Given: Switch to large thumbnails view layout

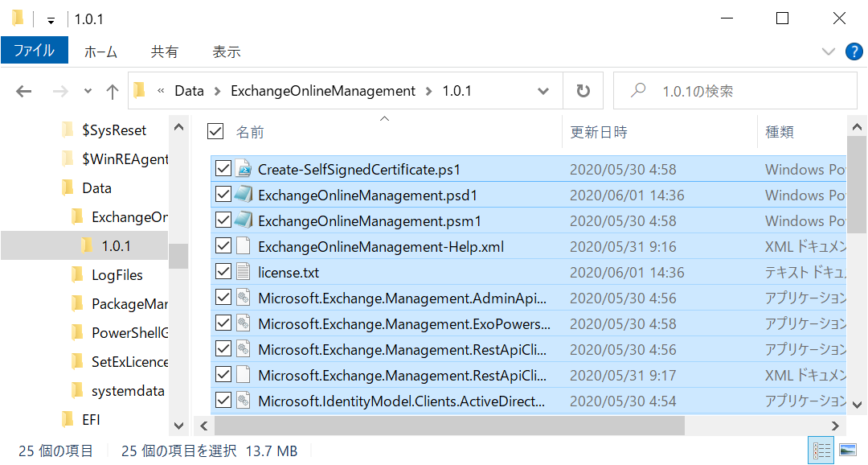Looking at the screenshot, I should 848,450.
